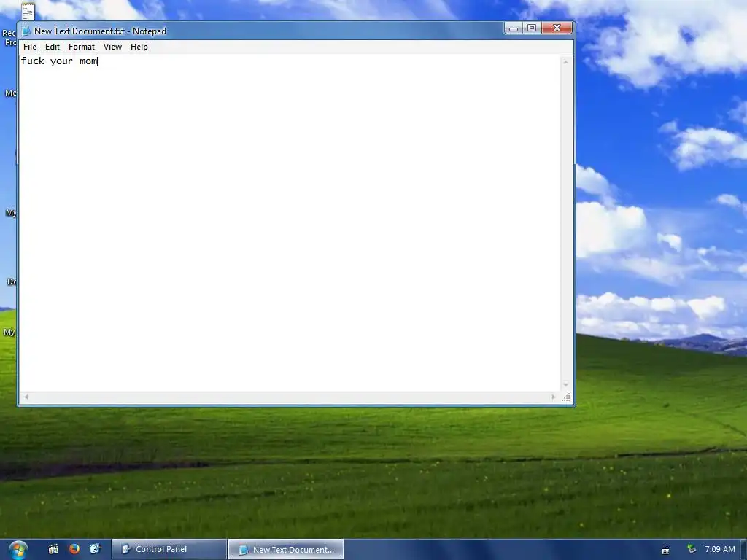Switch to the Control Panel taskbar button

tap(169, 549)
